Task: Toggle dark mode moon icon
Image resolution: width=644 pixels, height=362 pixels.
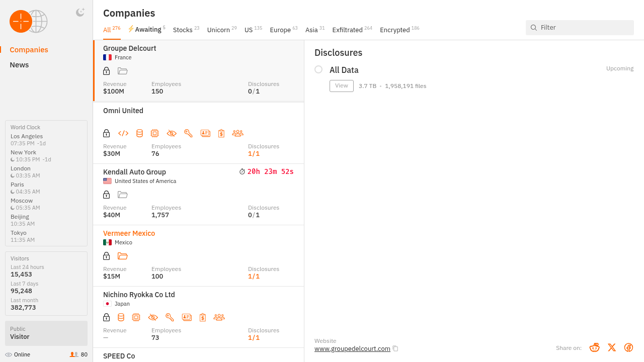Action: (x=80, y=13)
